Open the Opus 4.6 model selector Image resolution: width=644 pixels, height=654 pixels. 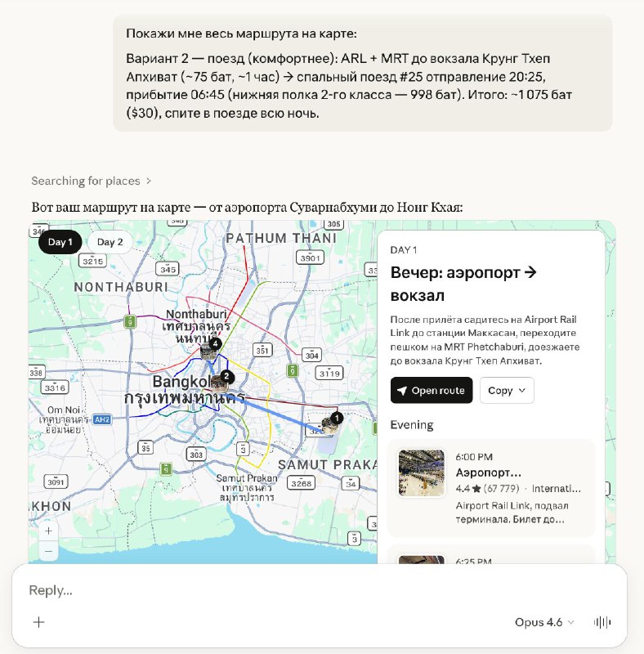point(544,622)
